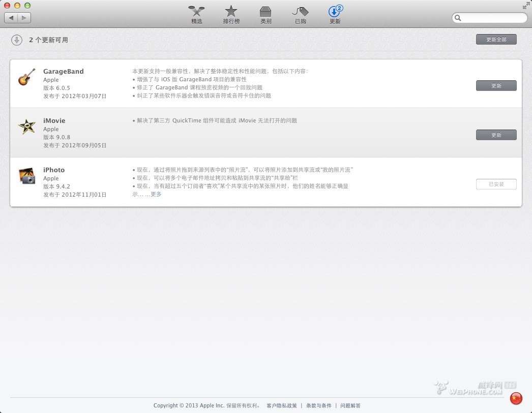Click the download arrow icon beside 2个更新可用
This screenshot has height=413, width=532.
(17, 40)
